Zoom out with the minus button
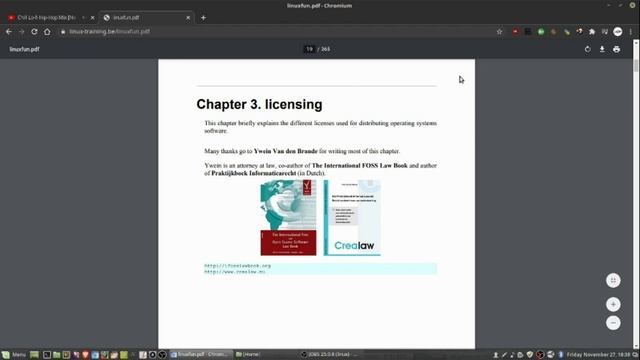Image resolution: width=640 pixels, height=360 pixels. [613, 323]
